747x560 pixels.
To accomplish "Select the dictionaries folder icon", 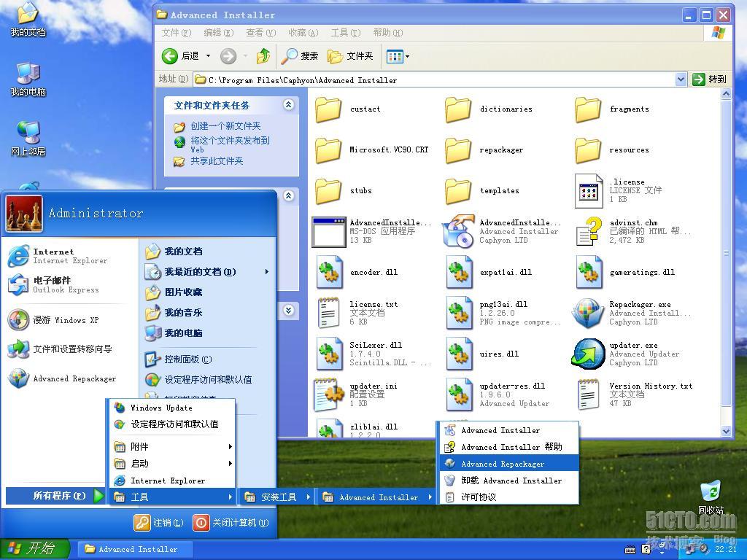I will click(x=458, y=109).
